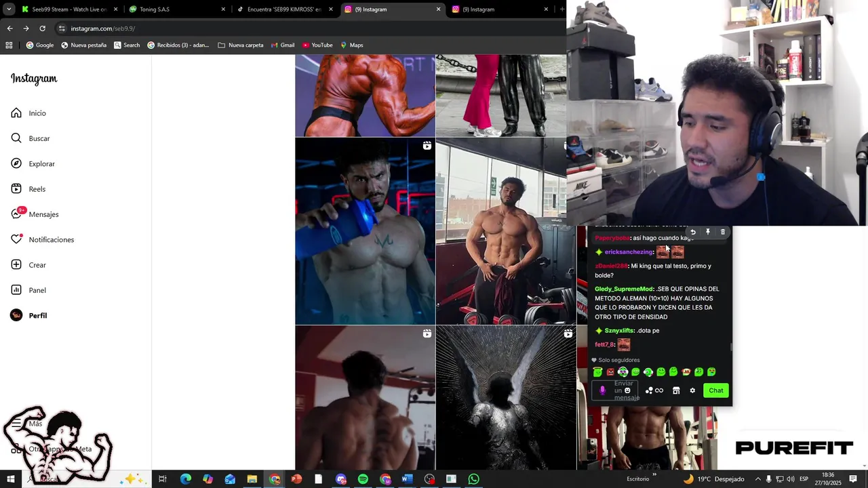Open the volume control in system tray
Viewport: 868px width, 488px height.
[x=791, y=479]
